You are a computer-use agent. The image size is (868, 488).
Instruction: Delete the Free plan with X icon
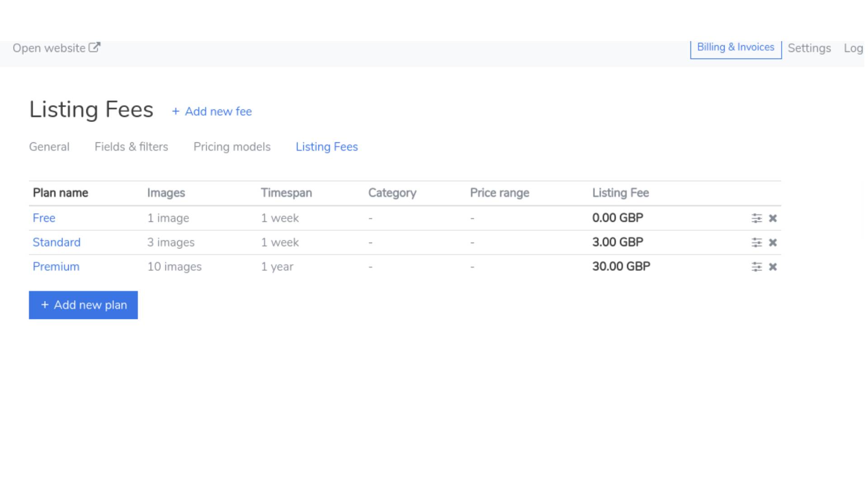tap(773, 218)
